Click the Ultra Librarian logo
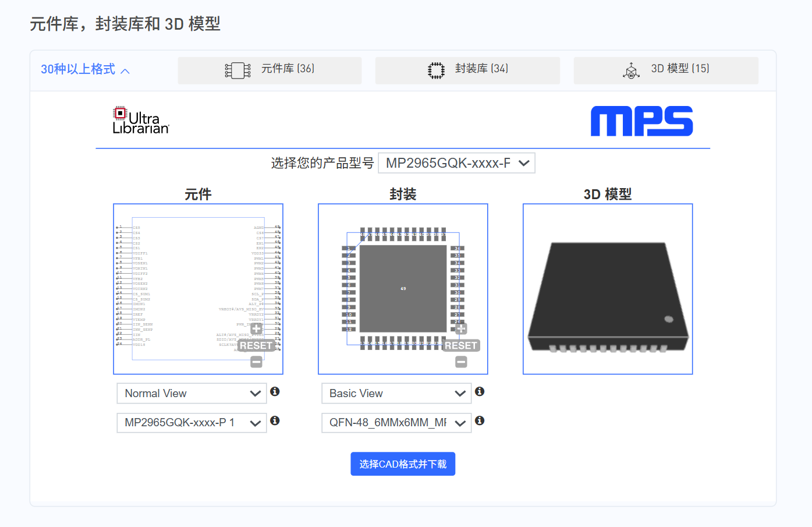Viewport: 812px width, 527px height. point(141,121)
